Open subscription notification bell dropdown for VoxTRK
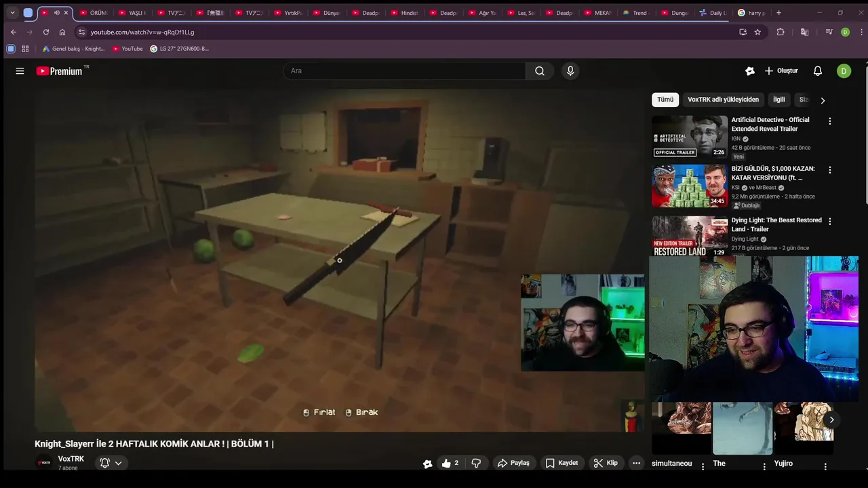 tap(111, 463)
